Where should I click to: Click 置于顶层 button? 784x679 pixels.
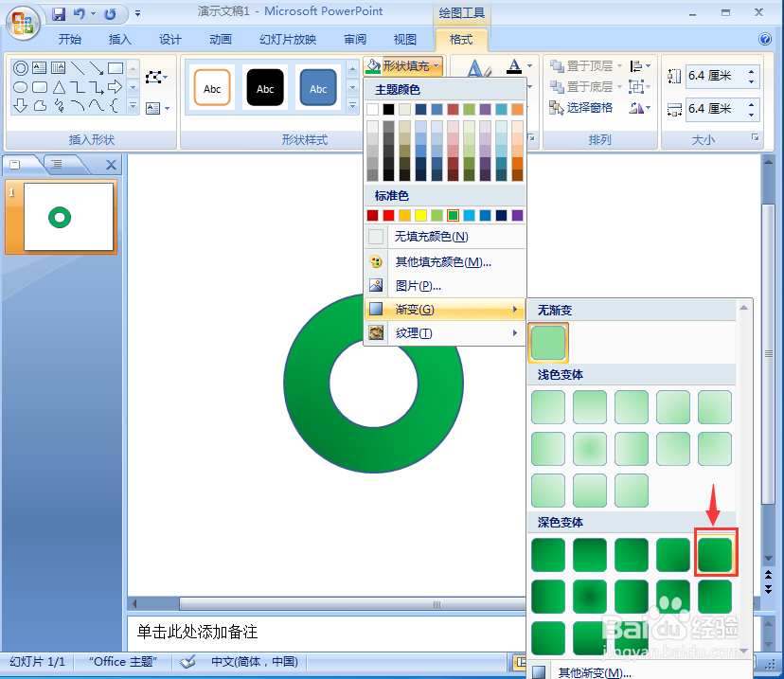[x=582, y=65]
